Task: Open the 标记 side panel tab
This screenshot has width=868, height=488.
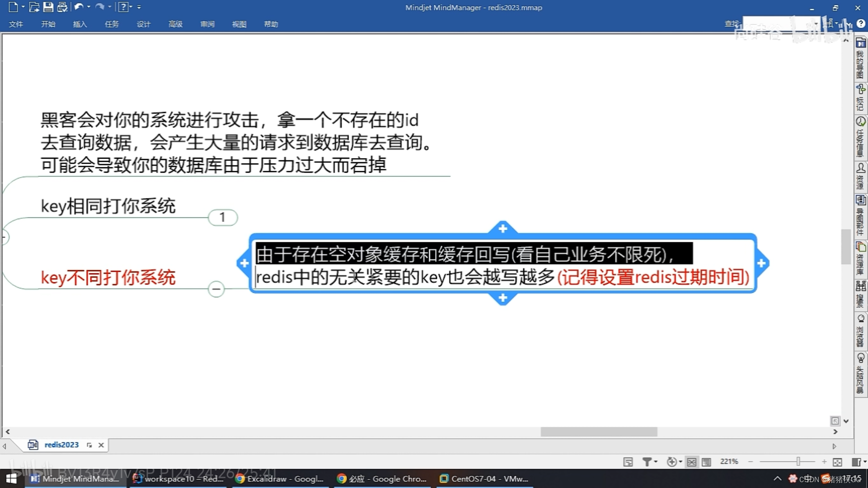Action: 860,97
